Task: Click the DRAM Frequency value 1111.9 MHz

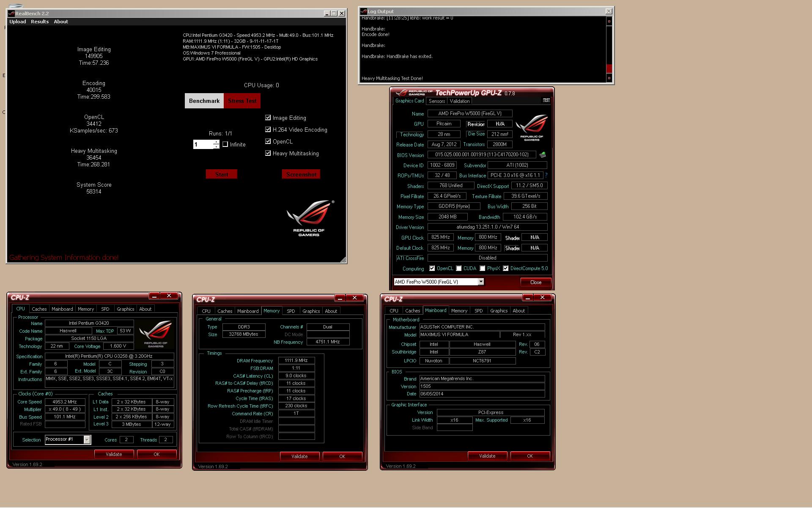Action: tap(296, 361)
